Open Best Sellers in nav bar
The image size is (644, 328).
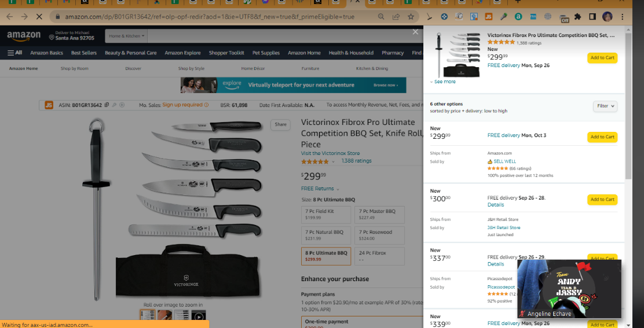[84, 53]
